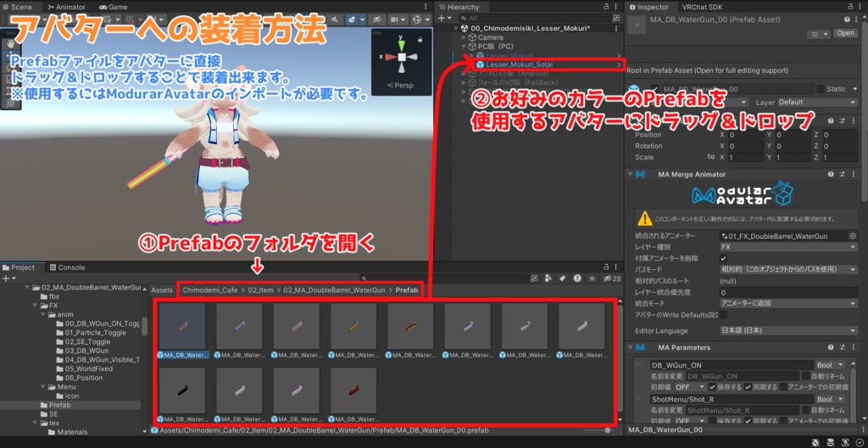Mute scene audio toggle button
This screenshot has height=448, width=868.
(336, 19)
